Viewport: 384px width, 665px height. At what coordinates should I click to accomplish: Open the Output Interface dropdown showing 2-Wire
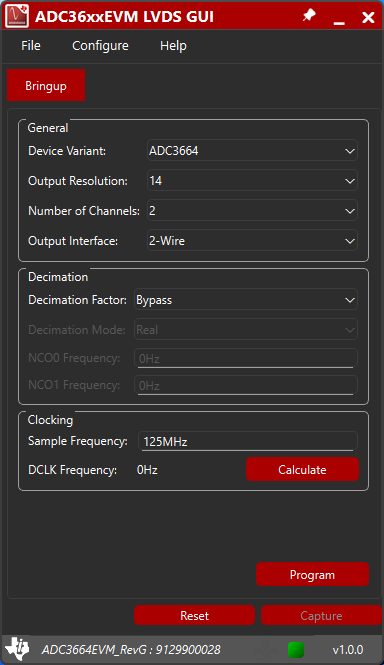[252, 241]
